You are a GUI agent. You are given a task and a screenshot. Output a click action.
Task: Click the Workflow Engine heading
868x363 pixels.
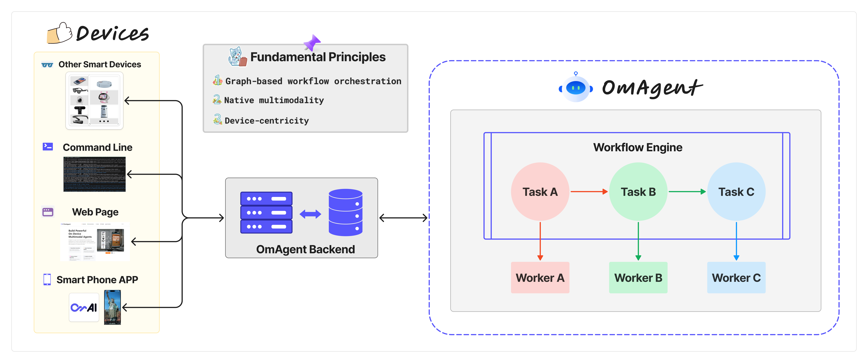pos(638,148)
